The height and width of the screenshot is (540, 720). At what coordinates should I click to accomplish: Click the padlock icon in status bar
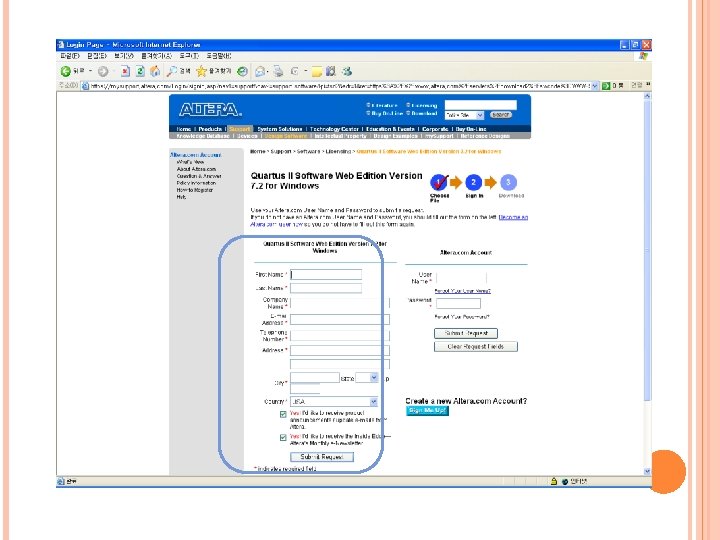pyautogui.click(x=554, y=481)
